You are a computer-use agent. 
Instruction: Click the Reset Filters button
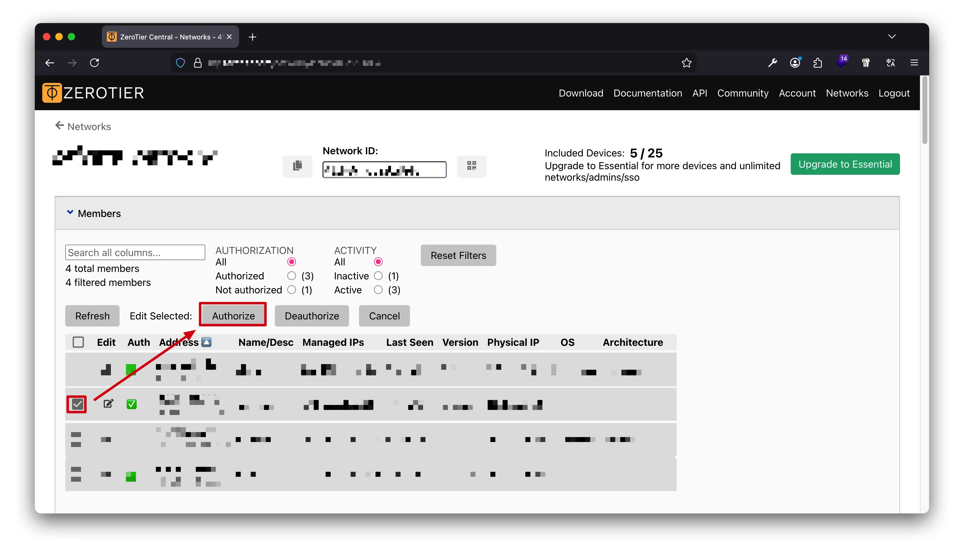tap(458, 255)
